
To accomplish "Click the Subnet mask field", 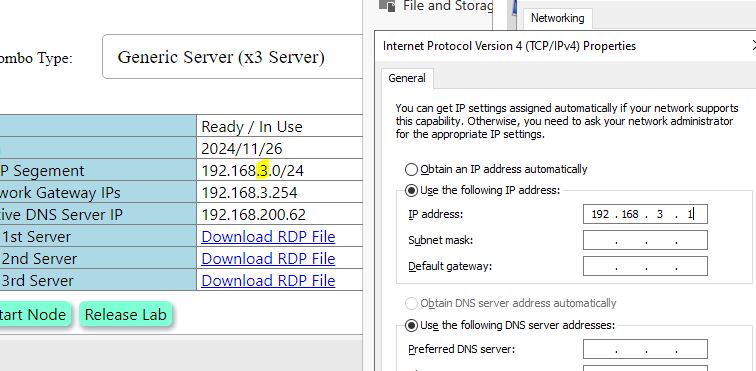I will tap(645, 240).
